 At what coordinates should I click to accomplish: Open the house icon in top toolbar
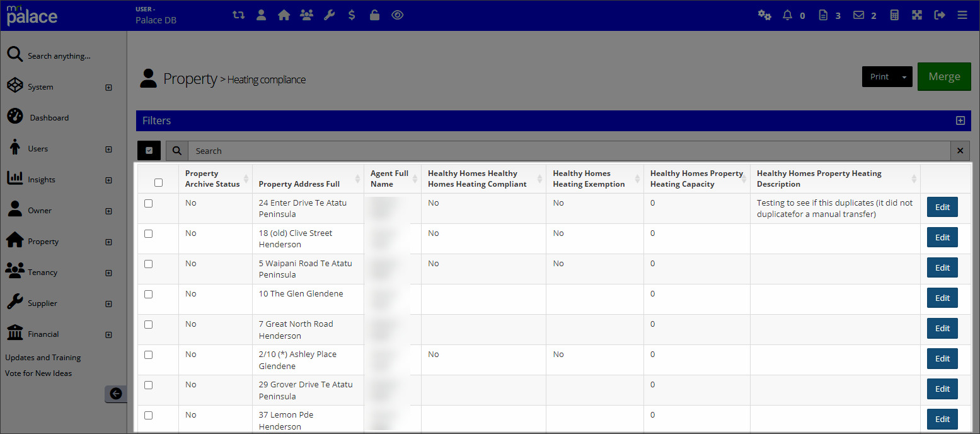(x=284, y=15)
